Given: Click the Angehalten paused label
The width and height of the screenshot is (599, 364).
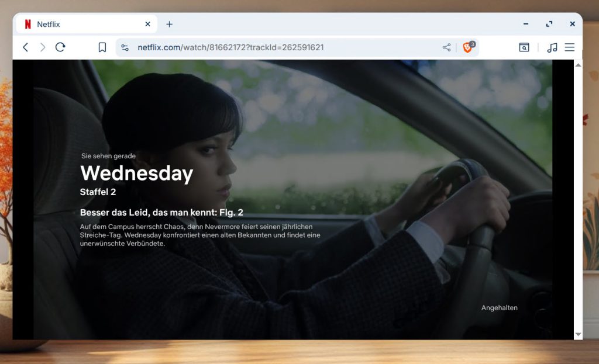Looking at the screenshot, I should pyautogui.click(x=499, y=308).
